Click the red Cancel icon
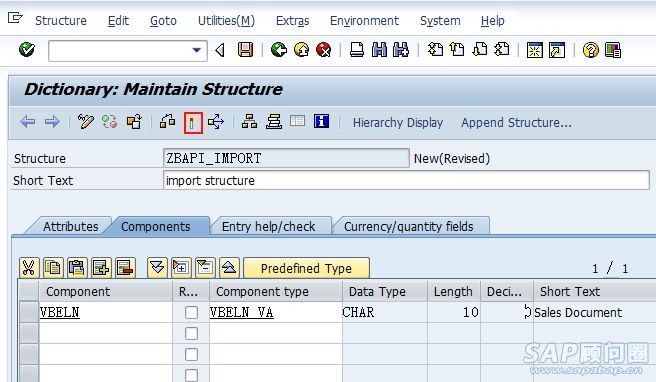 (324, 50)
